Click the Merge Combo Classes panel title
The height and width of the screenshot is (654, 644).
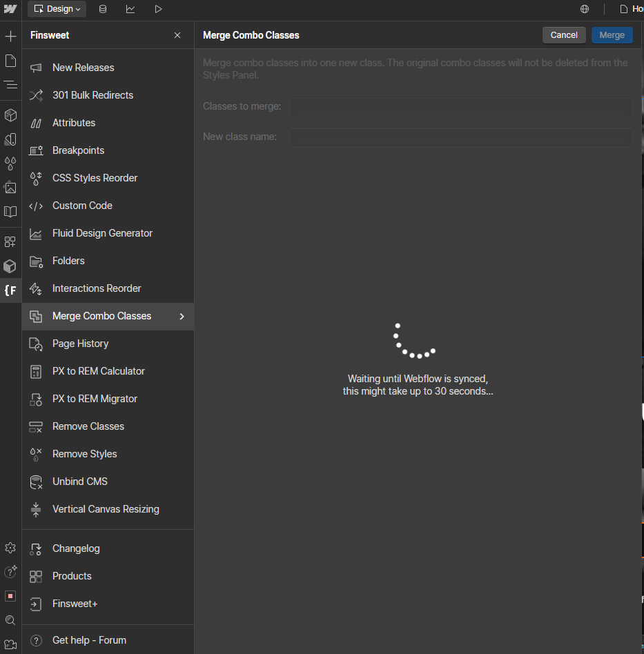(251, 35)
